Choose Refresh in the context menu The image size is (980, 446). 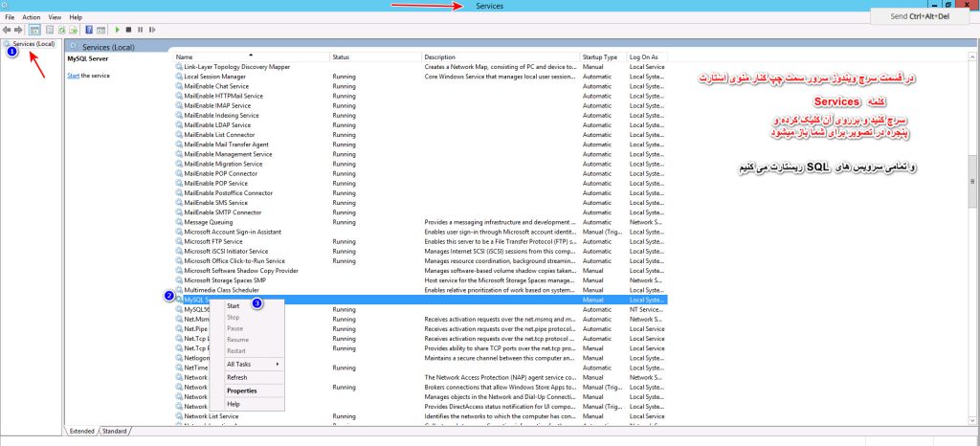237,377
